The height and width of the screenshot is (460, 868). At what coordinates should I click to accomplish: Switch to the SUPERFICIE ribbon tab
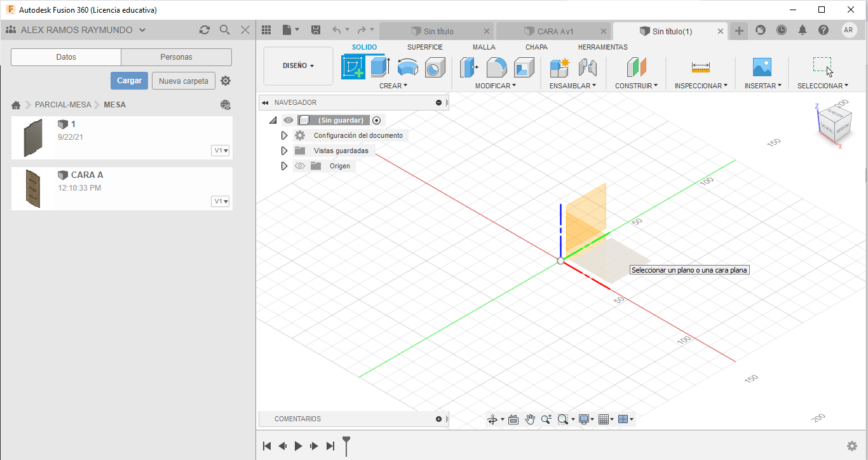coord(425,47)
